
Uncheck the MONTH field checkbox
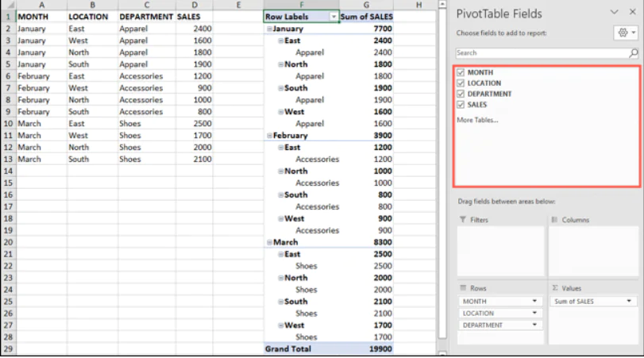tap(461, 72)
